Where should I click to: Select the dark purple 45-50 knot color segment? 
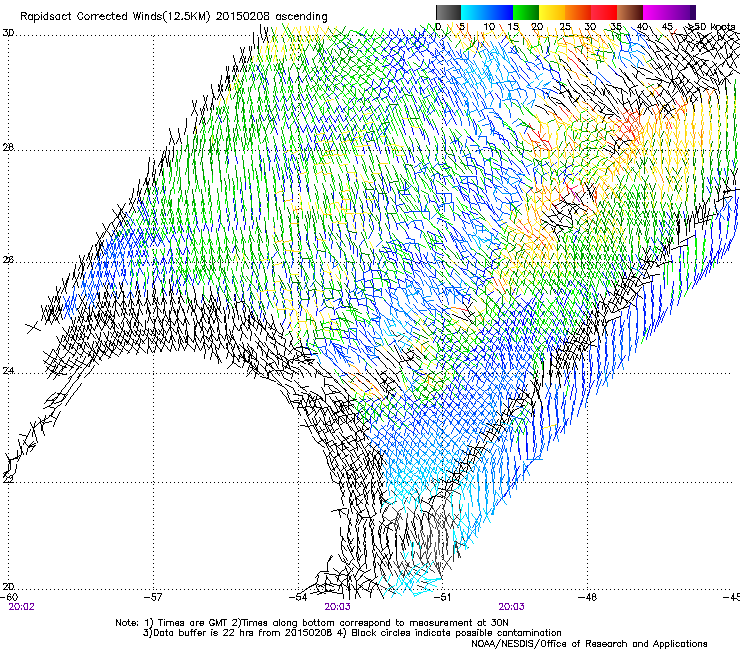point(682,12)
